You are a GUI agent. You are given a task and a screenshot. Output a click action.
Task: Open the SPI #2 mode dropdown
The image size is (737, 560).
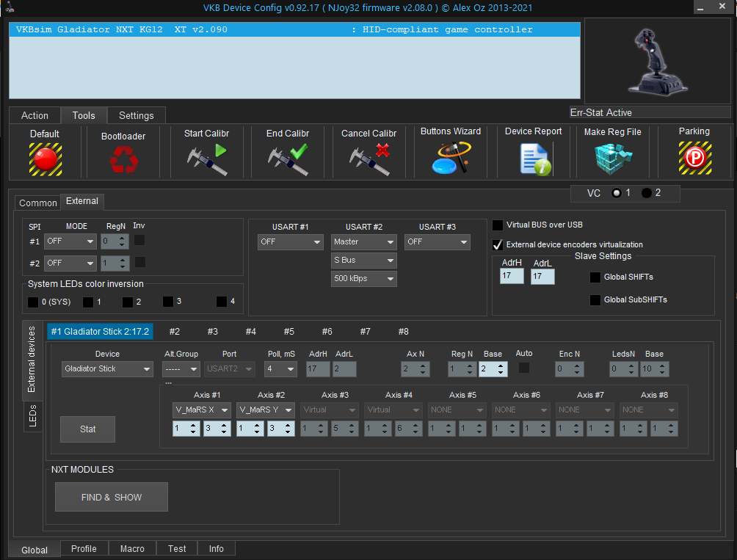click(70, 263)
